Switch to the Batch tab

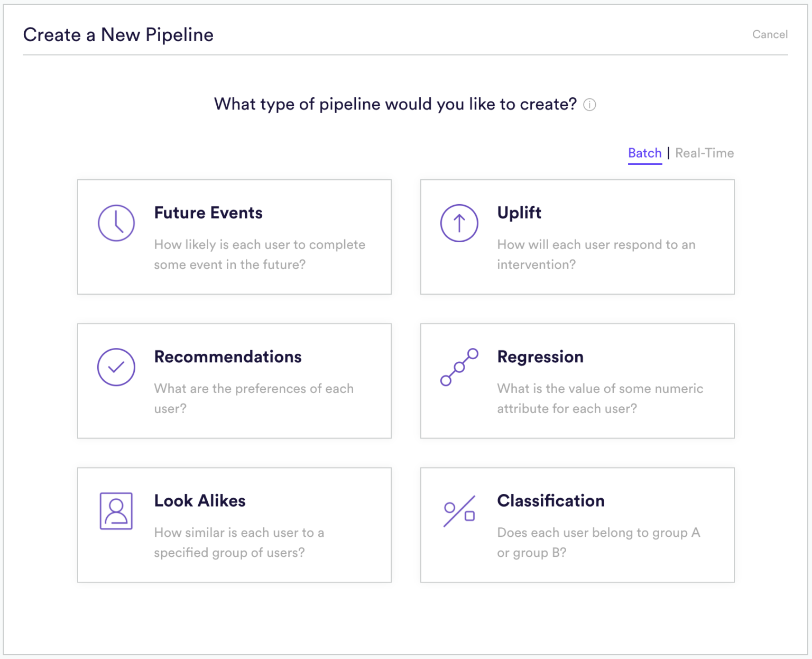click(644, 153)
